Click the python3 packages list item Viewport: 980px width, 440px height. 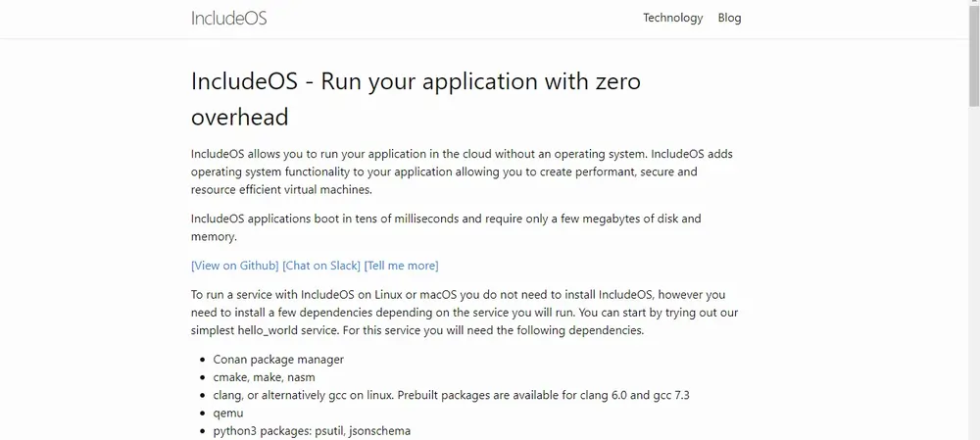(x=312, y=430)
